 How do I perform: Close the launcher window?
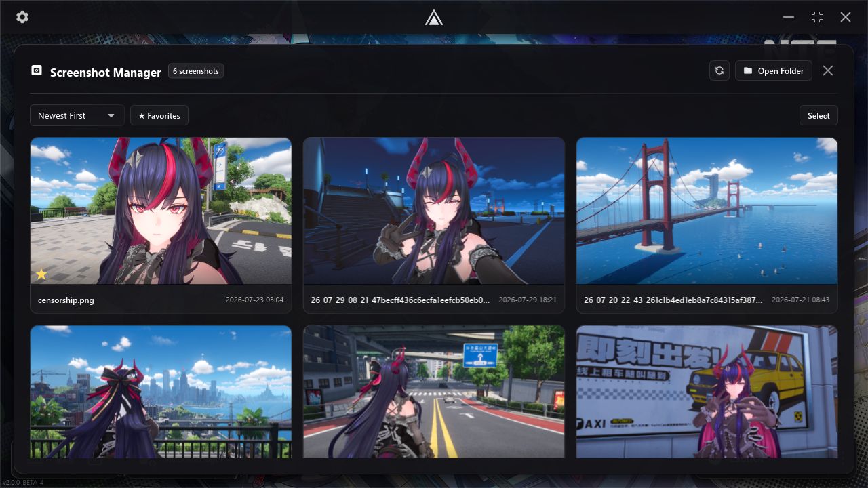coord(846,17)
